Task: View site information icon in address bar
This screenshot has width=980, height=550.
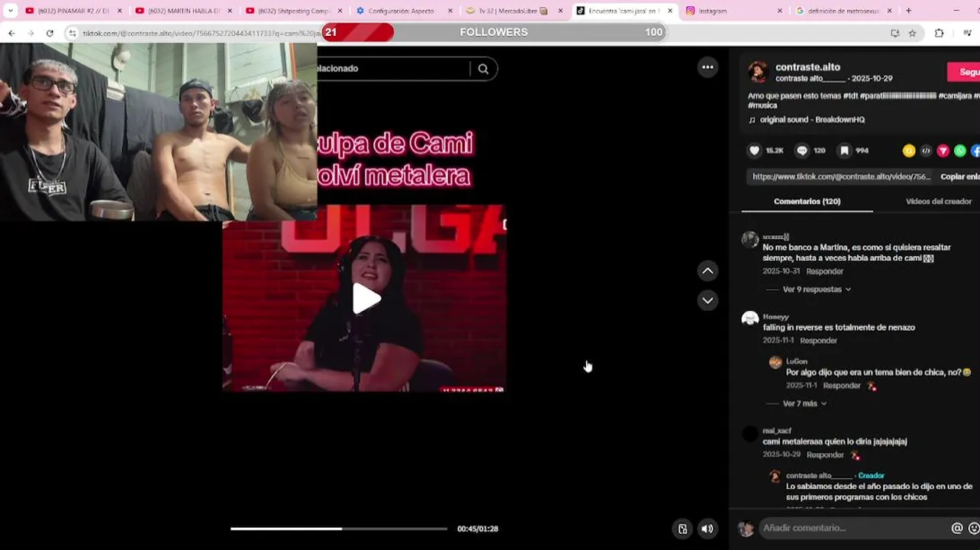Action: point(73,33)
